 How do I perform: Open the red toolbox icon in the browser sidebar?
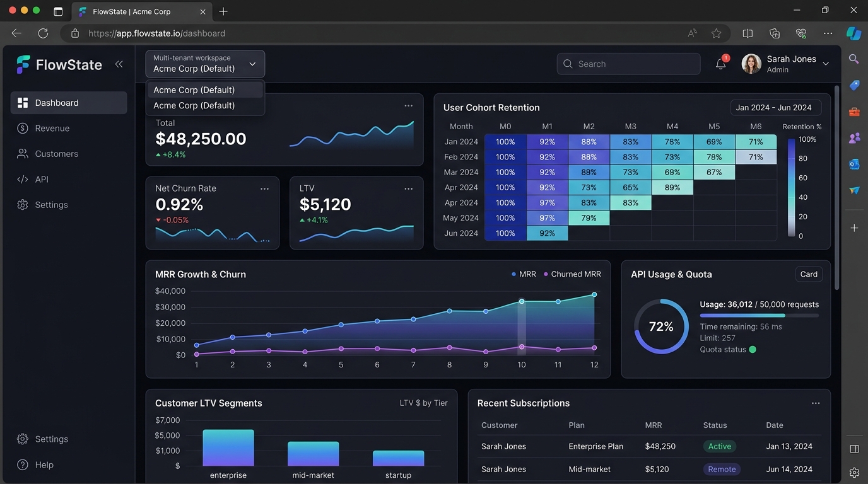[854, 112]
